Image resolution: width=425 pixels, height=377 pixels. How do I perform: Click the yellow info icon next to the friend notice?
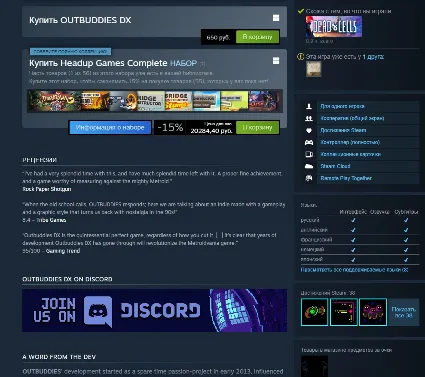point(300,57)
